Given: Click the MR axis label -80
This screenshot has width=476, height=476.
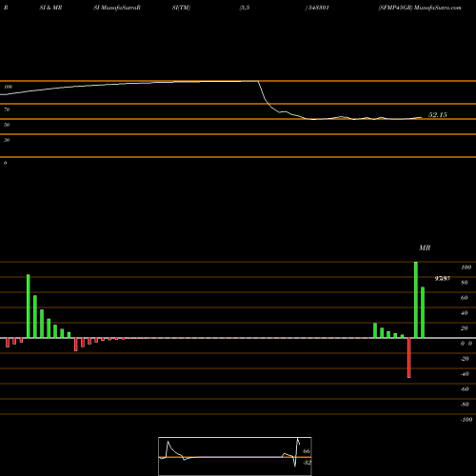Looking at the screenshot, I should pyautogui.click(x=465, y=405).
